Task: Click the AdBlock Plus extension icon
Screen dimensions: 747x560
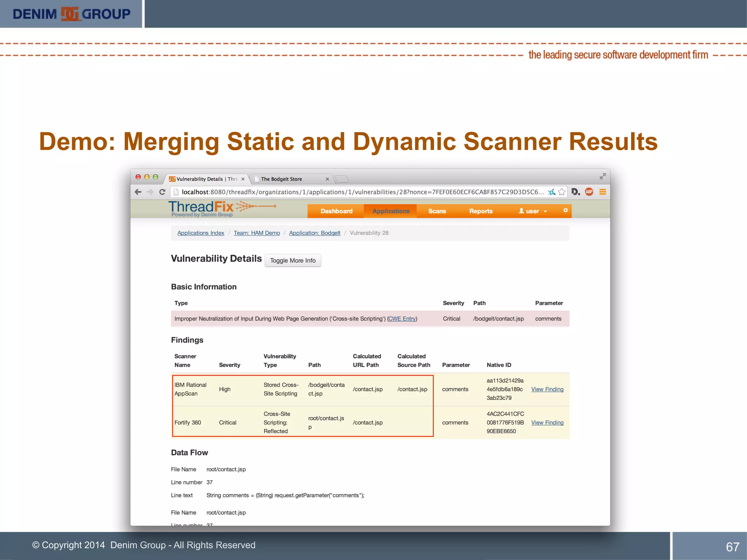Action: [x=589, y=192]
